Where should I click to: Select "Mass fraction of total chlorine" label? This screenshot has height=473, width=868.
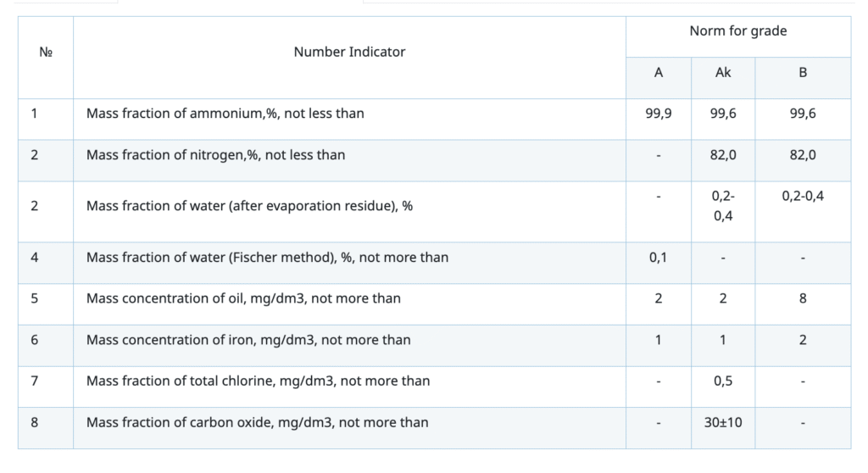(x=258, y=381)
